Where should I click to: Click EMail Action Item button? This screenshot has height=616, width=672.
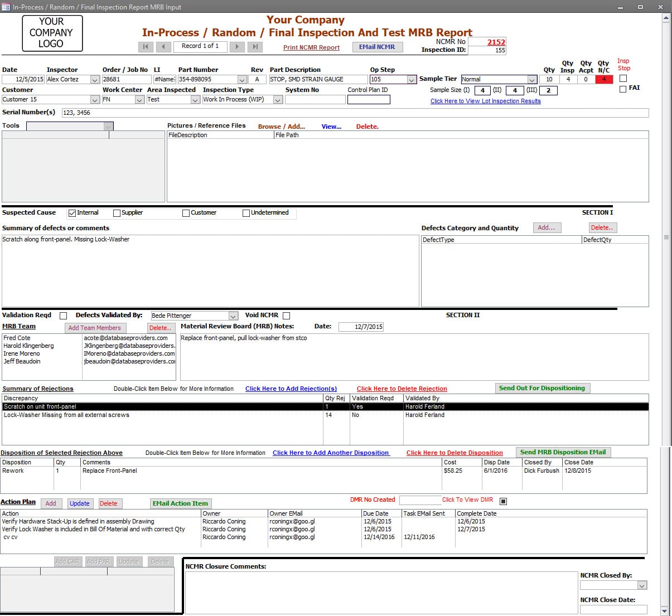[x=180, y=503]
